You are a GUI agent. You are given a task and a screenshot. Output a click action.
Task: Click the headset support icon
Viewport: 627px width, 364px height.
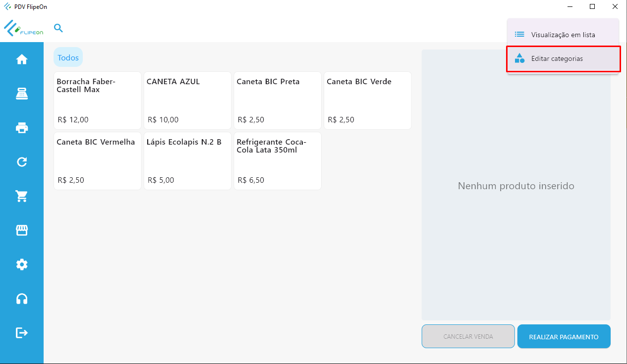coord(22,299)
